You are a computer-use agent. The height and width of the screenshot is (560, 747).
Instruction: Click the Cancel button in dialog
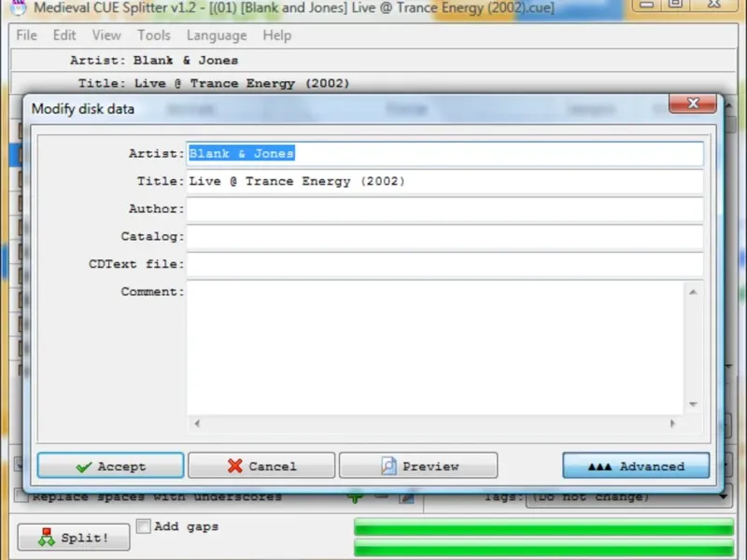click(261, 466)
